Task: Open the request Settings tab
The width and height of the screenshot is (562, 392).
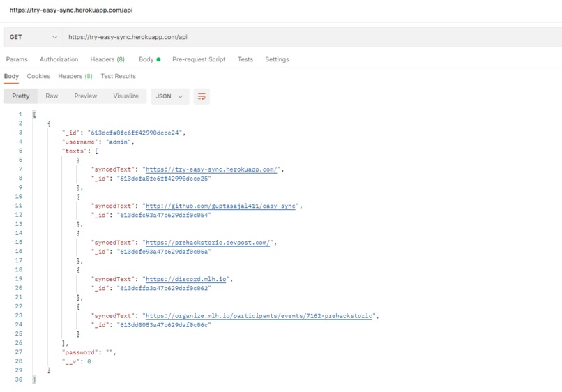Action: point(277,59)
